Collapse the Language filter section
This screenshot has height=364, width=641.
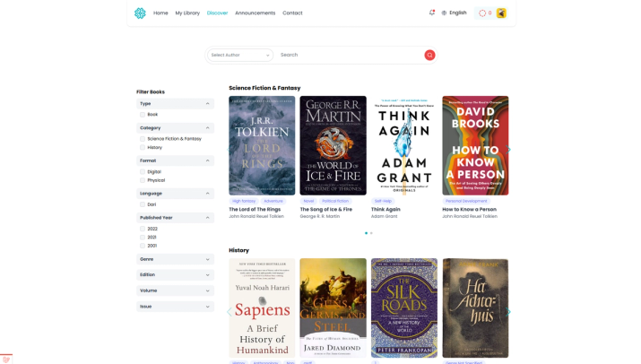point(175,194)
